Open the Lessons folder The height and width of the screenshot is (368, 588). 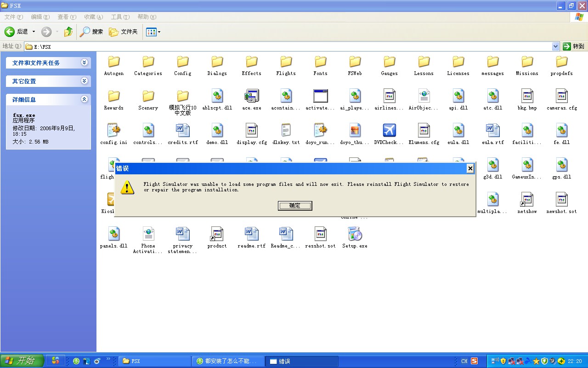pos(424,66)
